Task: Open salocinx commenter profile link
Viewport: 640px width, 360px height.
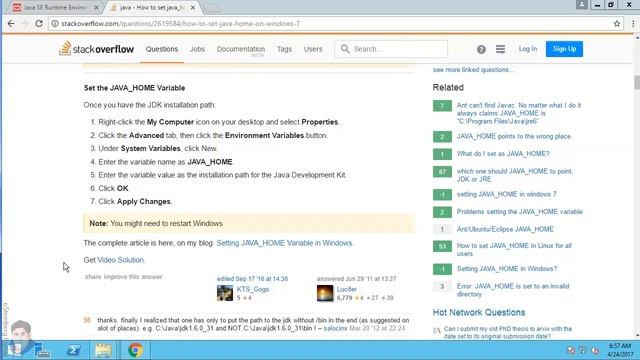Action: [335, 328]
